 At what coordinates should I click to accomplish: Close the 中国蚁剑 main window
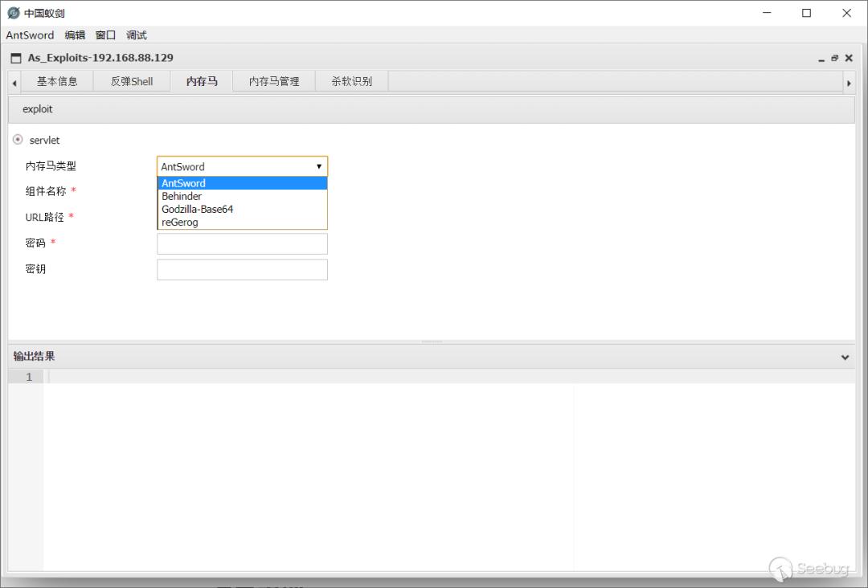pos(846,13)
